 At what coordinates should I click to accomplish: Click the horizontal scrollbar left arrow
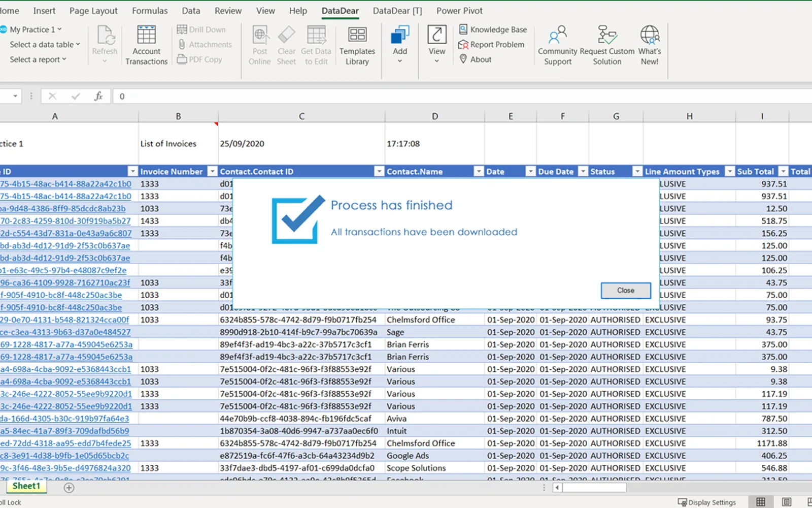(x=557, y=488)
